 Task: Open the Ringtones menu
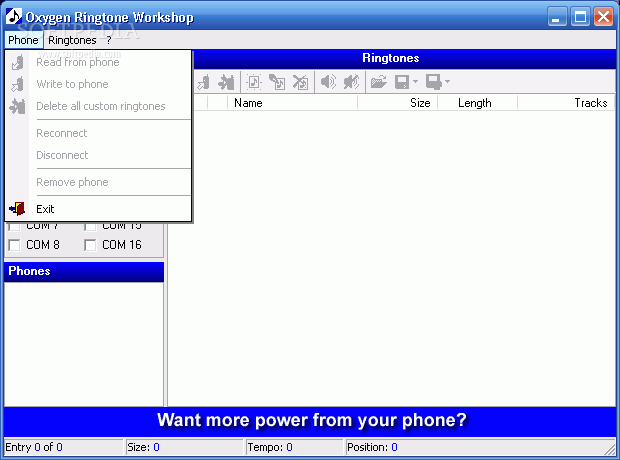pos(72,40)
